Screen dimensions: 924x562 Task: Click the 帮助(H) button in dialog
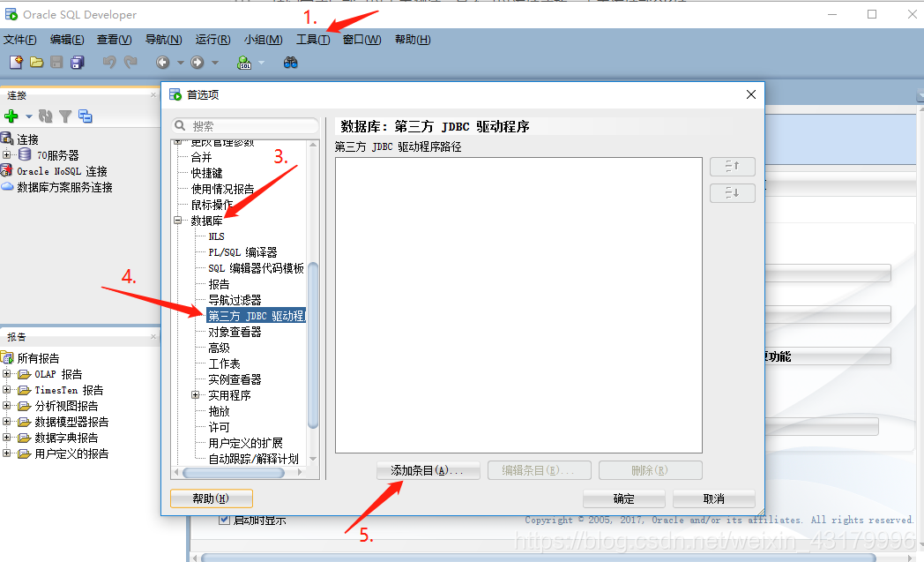[x=211, y=498]
